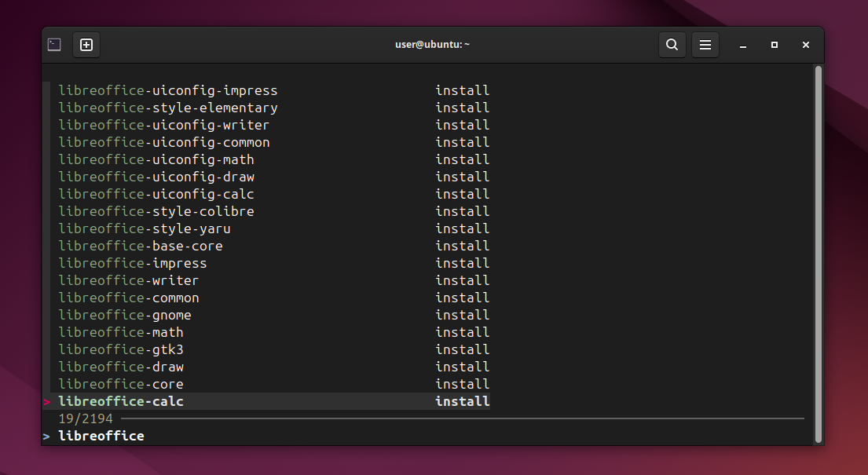Open the hamburger main menu
Screen dimensions: 868x475
[x=705, y=45]
